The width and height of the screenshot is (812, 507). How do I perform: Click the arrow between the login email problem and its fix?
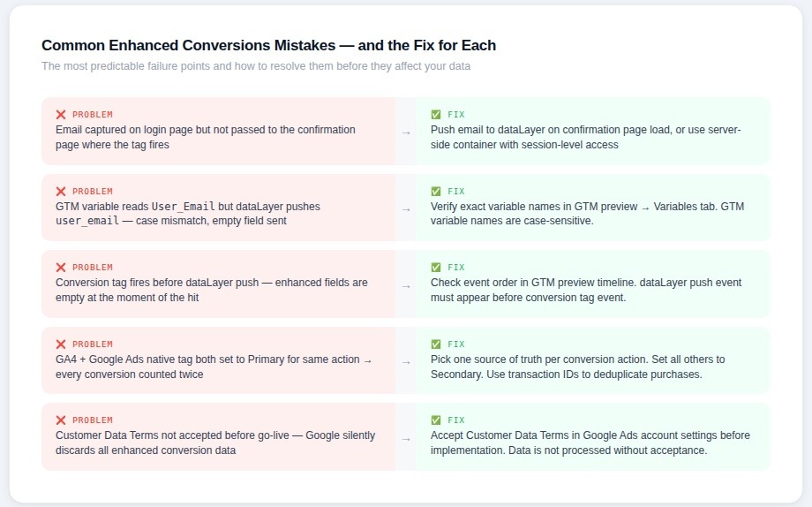pos(406,132)
